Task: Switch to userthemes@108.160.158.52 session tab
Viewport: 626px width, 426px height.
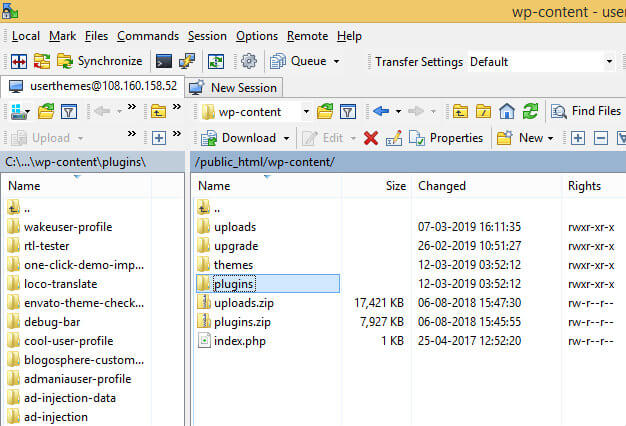Action: [x=93, y=86]
